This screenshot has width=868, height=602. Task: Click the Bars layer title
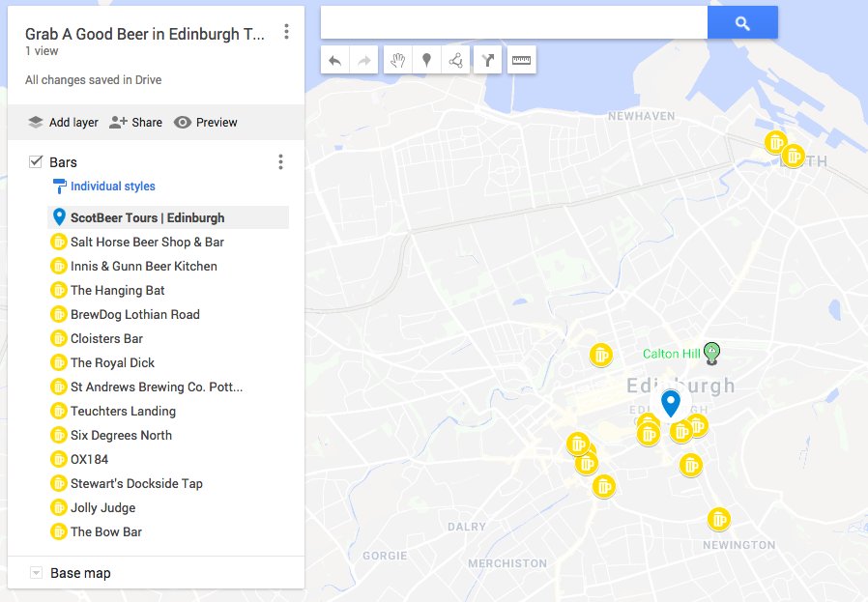pos(63,162)
